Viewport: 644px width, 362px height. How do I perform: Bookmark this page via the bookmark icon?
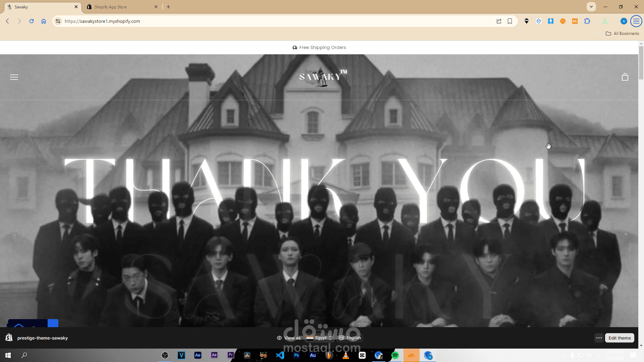[510, 21]
